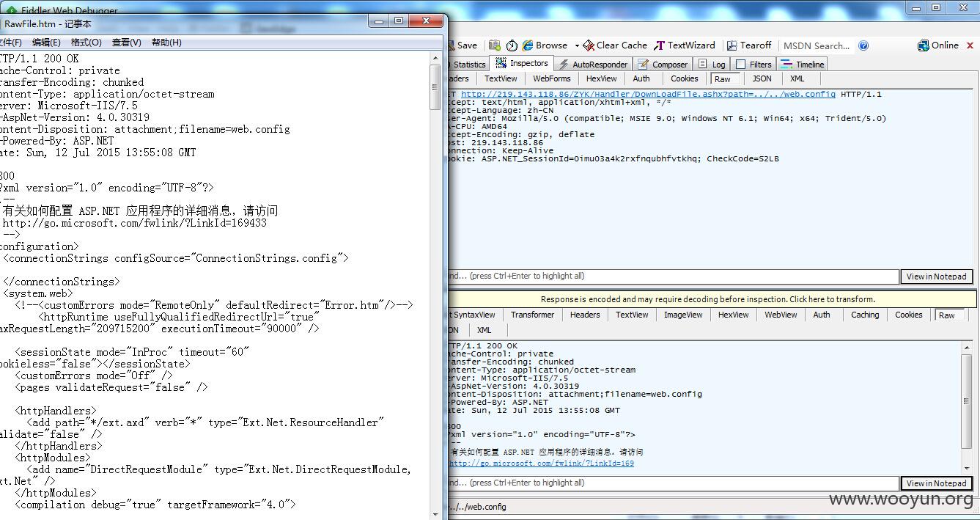The height and width of the screenshot is (520, 980).
Task: Open the Browse dropdown arrow
Action: click(577, 45)
